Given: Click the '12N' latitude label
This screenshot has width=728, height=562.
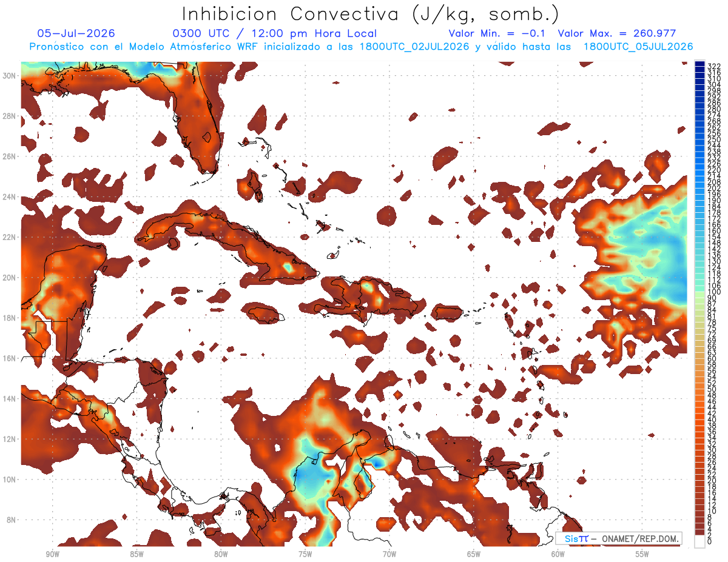Looking at the screenshot, I should pos(9,439).
